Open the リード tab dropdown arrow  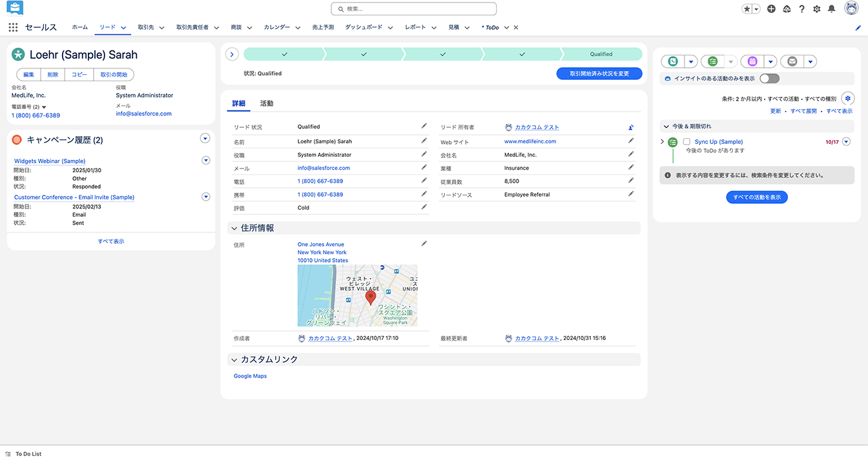coord(123,28)
